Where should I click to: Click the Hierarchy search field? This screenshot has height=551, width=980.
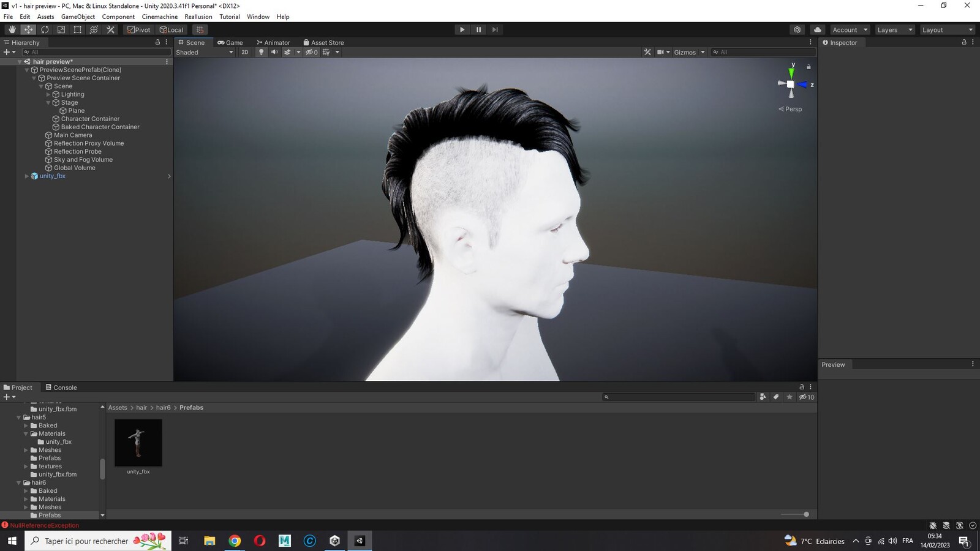(96, 52)
